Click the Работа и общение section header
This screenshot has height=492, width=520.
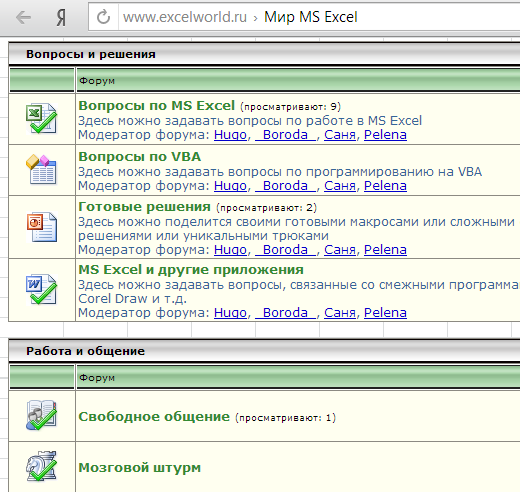point(85,351)
